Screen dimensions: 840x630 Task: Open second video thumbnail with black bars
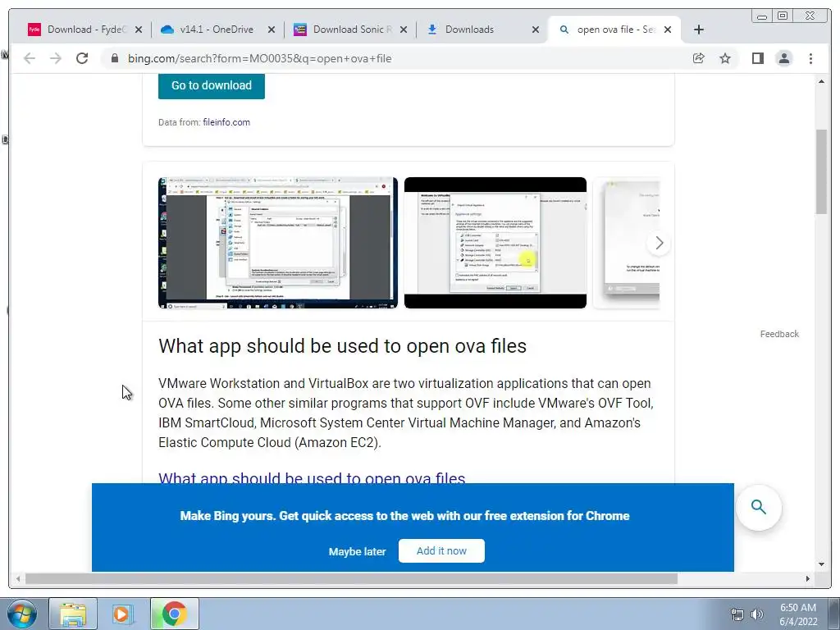click(495, 243)
